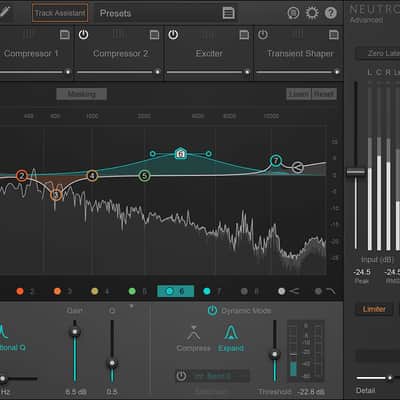
Task: Click node 6 left bandwidth handle
Action: [152, 154]
